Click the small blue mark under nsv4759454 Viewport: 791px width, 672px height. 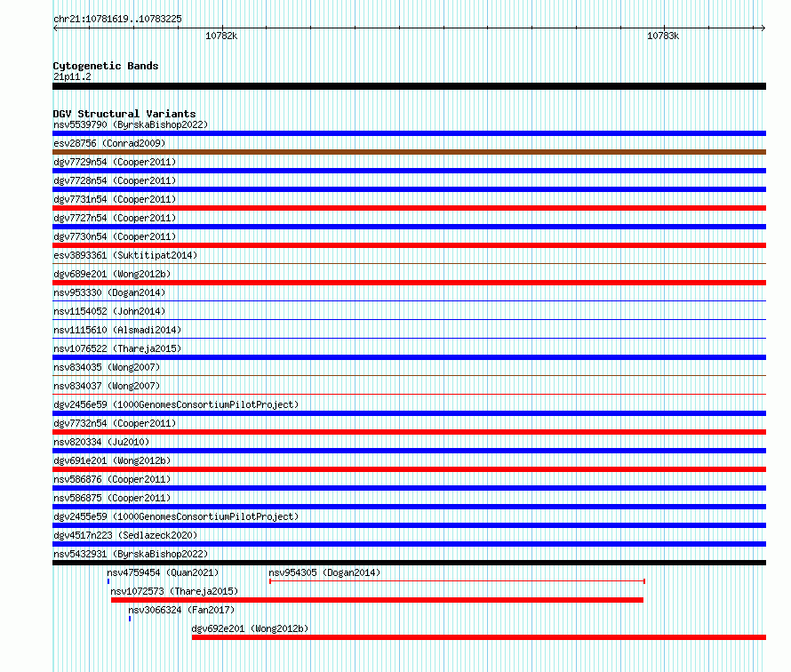click(108, 581)
